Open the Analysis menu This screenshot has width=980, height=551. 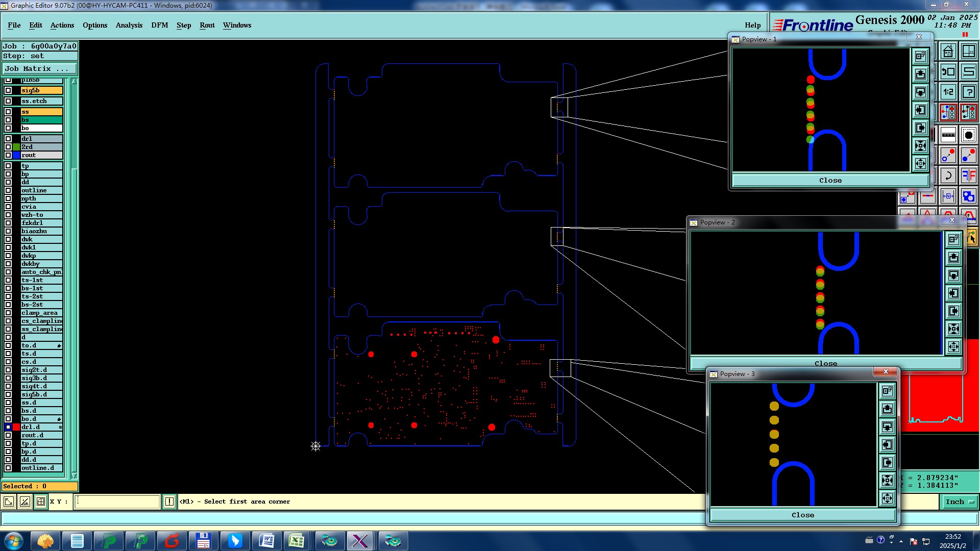click(x=129, y=25)
